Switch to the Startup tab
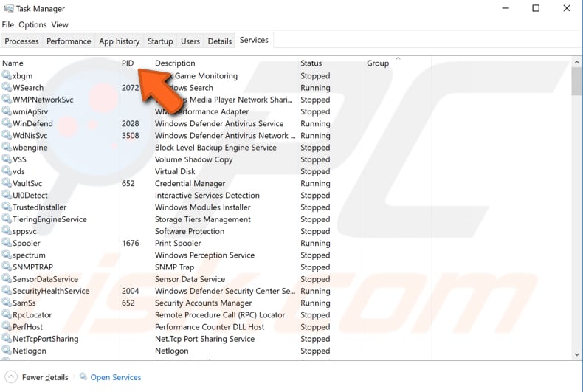583x392 pixels. [160, 41]
